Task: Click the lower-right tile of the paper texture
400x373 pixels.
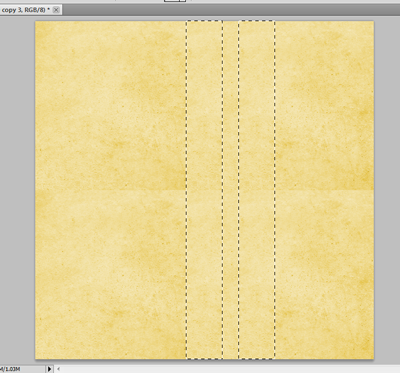Action: tap(325, 275)
